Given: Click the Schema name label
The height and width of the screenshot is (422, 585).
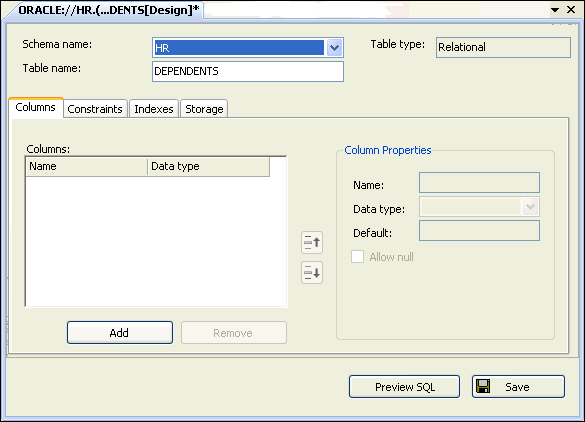Looking at the screenshot, I should point(57,44).
